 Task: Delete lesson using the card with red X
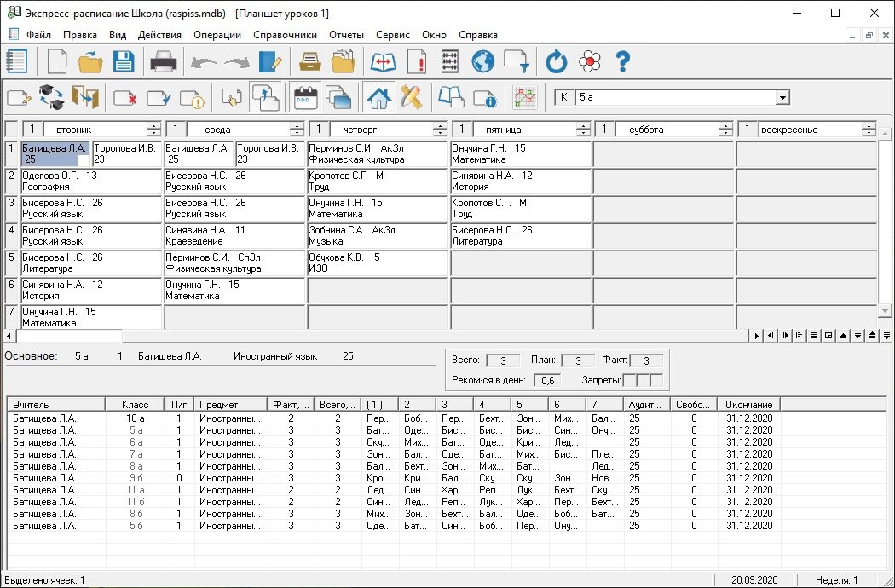pyautogui.click(x=125, y=98)
